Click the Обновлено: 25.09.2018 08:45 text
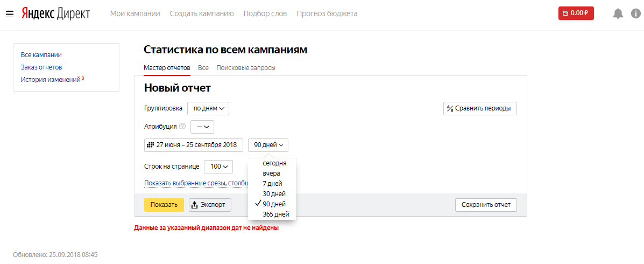This screenshot has height=264, width=644. (x=55, y=254)
